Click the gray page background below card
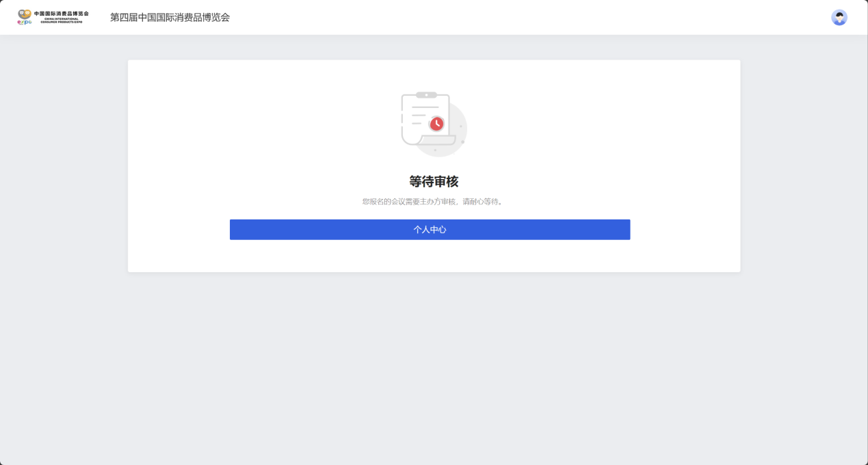 (x=434, y=369)
